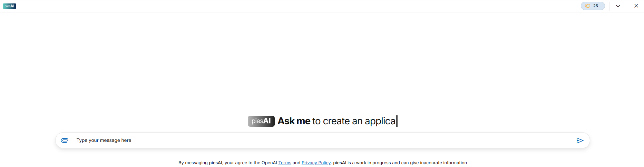Open the OpenAI Terms link
Image resolution: width=644 pixels, height=167 pixels.
click(x=285, y=163)
